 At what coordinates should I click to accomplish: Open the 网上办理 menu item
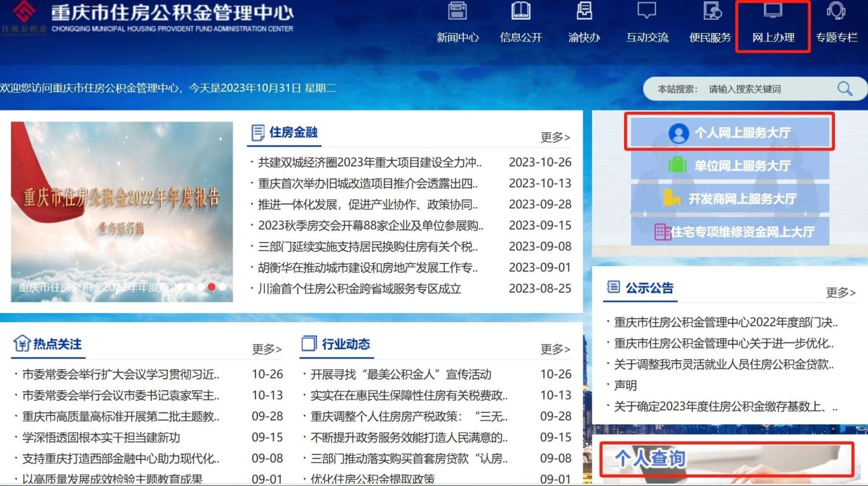point(773,37)
